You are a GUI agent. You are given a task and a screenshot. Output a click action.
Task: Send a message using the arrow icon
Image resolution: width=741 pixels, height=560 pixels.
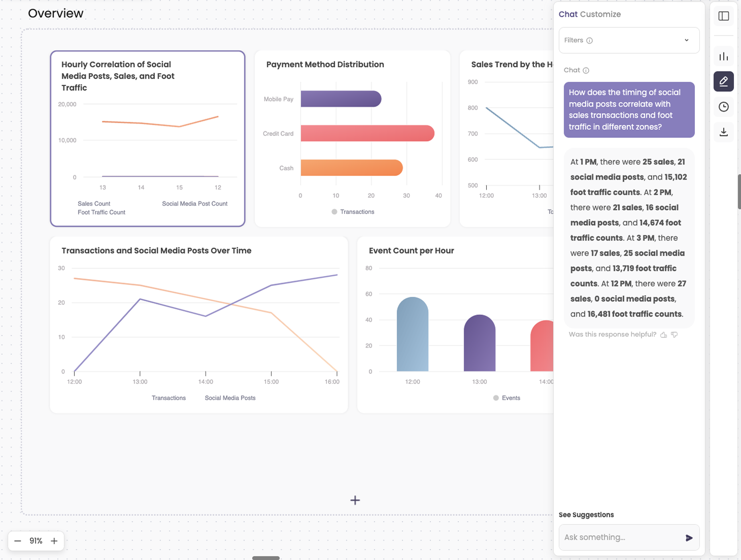pos(689,538)
